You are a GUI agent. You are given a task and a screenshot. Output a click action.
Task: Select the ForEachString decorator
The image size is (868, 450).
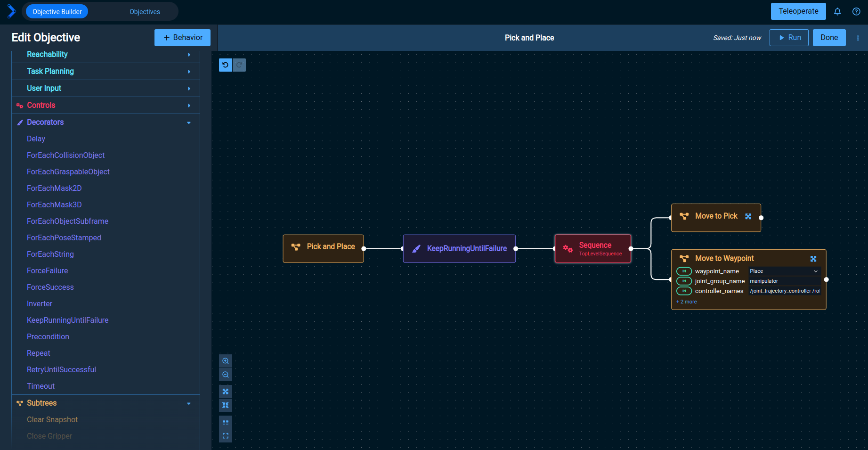tap(50, 254)
